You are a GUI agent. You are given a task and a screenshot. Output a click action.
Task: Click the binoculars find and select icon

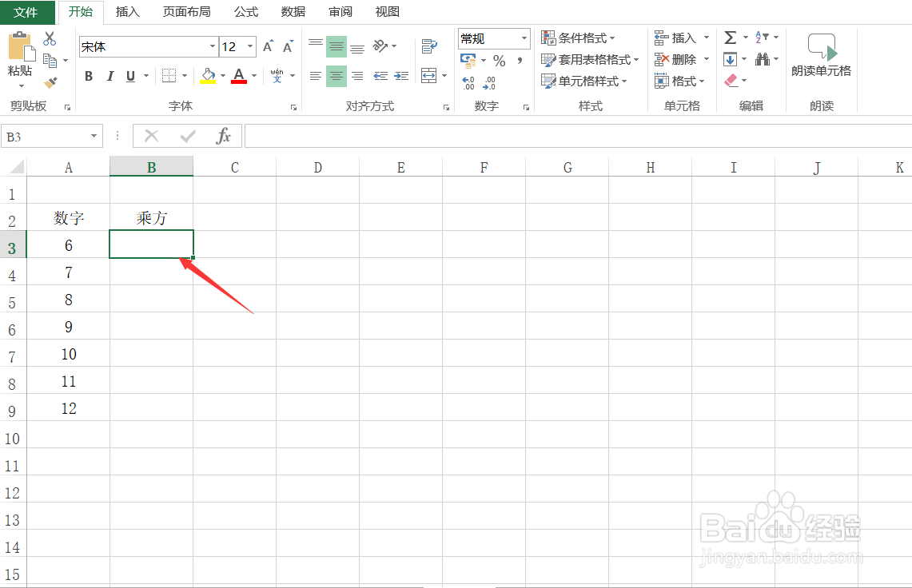pyautogui.click(x=763, y=58)
